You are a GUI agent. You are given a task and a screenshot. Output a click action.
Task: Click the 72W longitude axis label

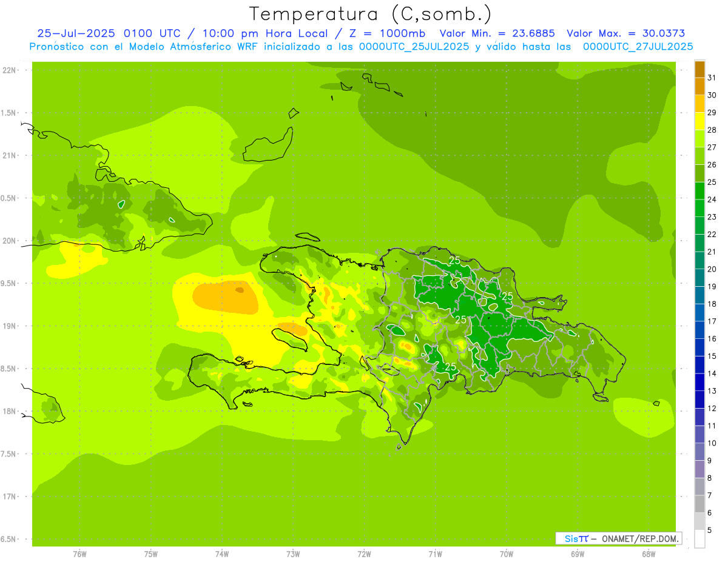click(x=364, y=554)
